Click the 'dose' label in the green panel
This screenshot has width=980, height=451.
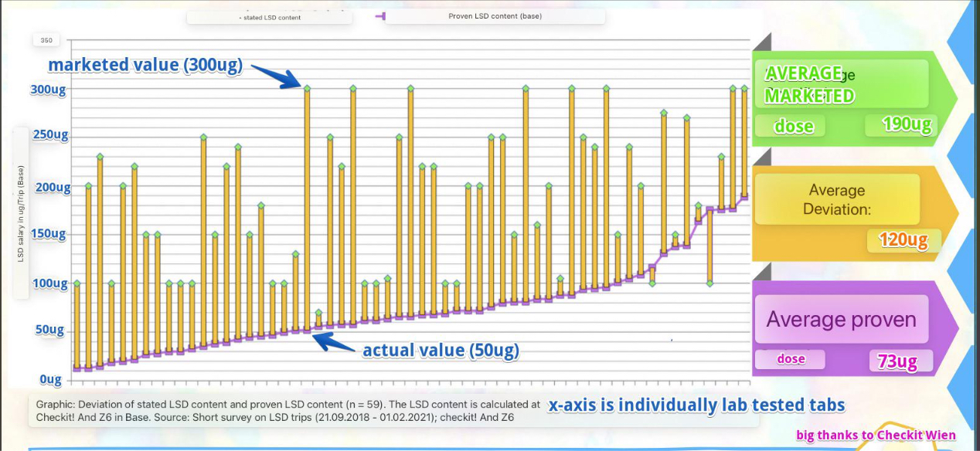(x=794, y=126)
